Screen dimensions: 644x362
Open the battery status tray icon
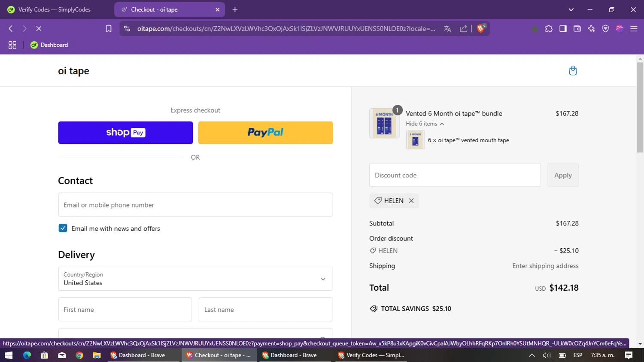point(562,355)
